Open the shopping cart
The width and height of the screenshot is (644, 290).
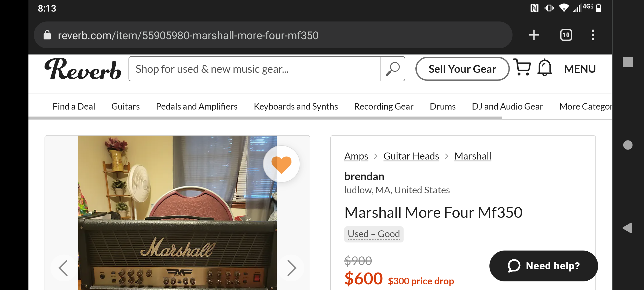click(x=522, y=67)
